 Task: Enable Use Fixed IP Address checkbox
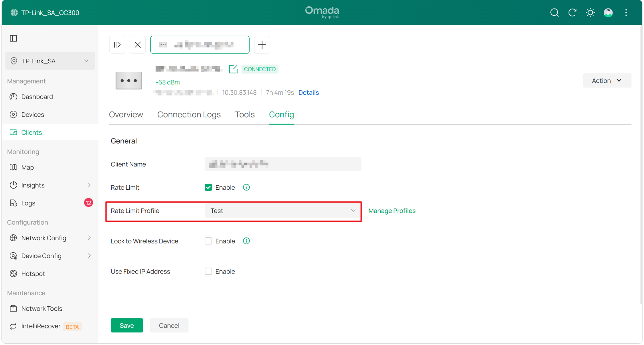point(208,271)
